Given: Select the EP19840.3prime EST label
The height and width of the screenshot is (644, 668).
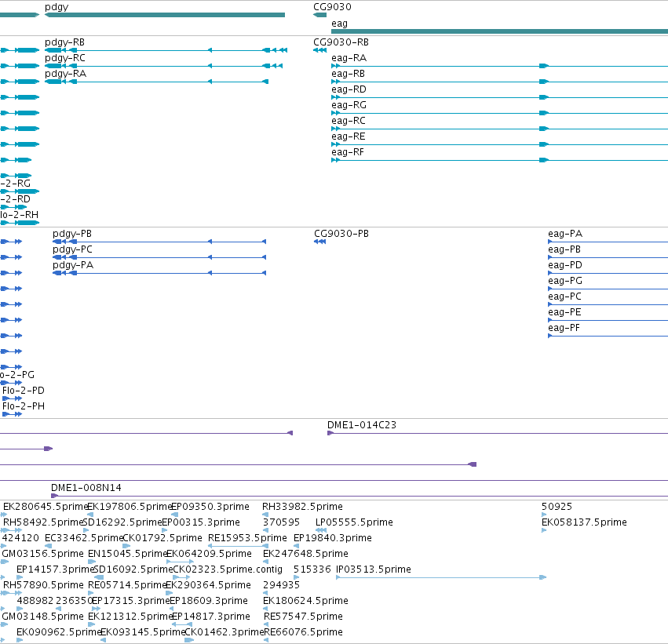Looking at the screenshot, I should tap(333, 538).
